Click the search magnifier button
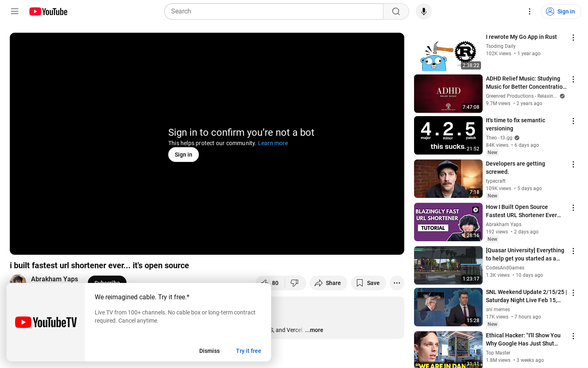588x368 pixels. (396, 11)
